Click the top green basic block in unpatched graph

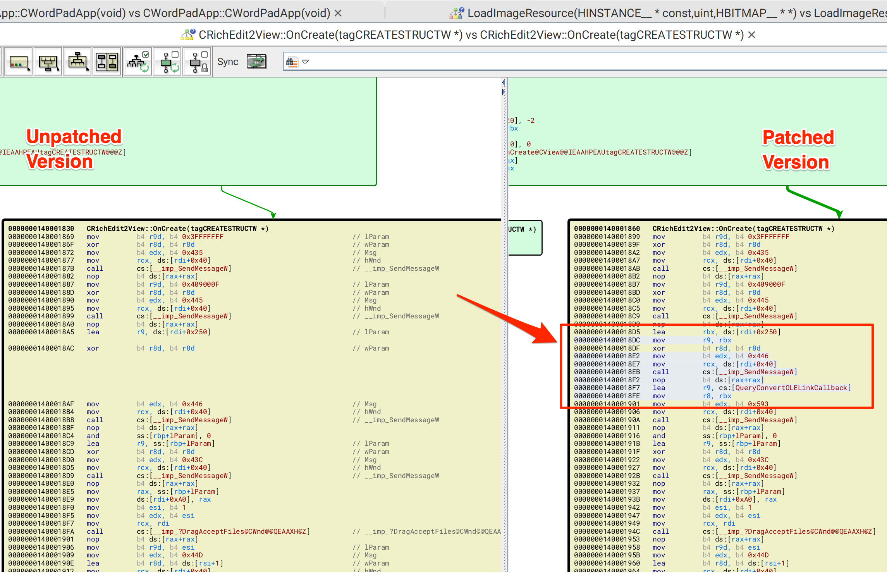188,132
